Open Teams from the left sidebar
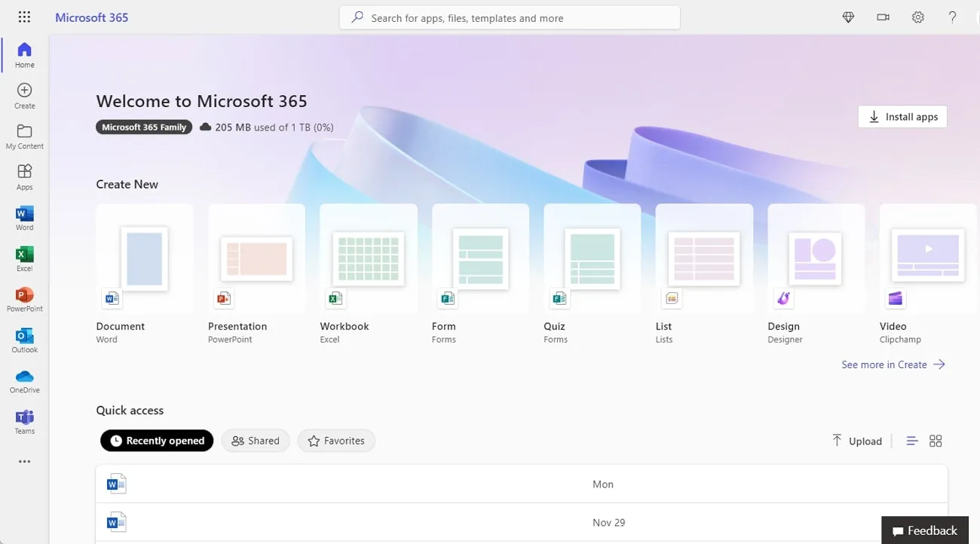The height and width of the screenshot is (544, 980). click(x=24, y=420)
